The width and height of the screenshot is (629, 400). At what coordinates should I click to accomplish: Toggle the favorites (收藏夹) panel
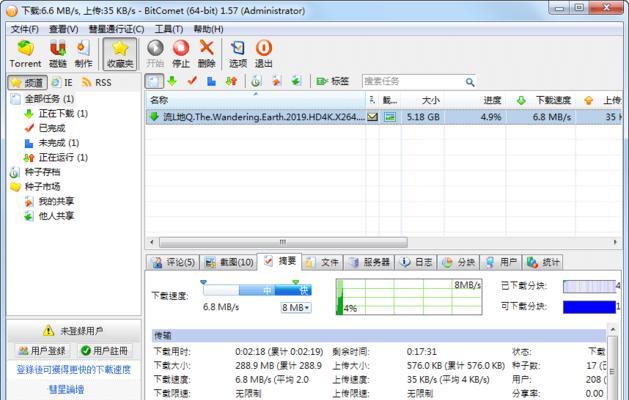pos(120,54)
